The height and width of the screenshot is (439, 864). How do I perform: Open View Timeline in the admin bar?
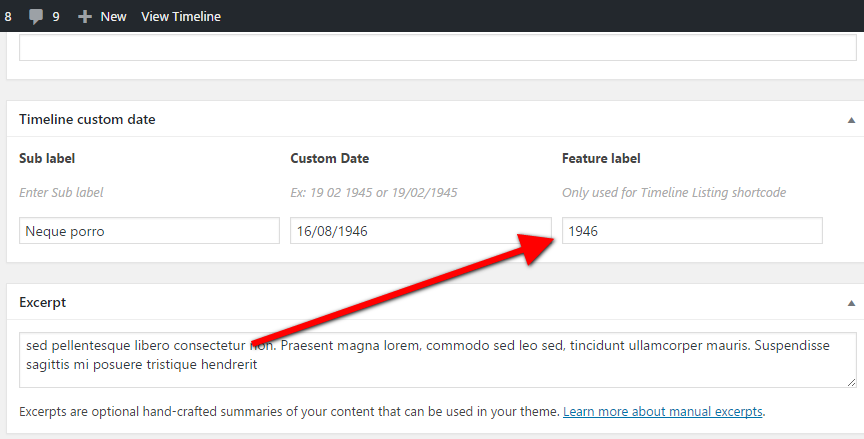pos(180,16)
